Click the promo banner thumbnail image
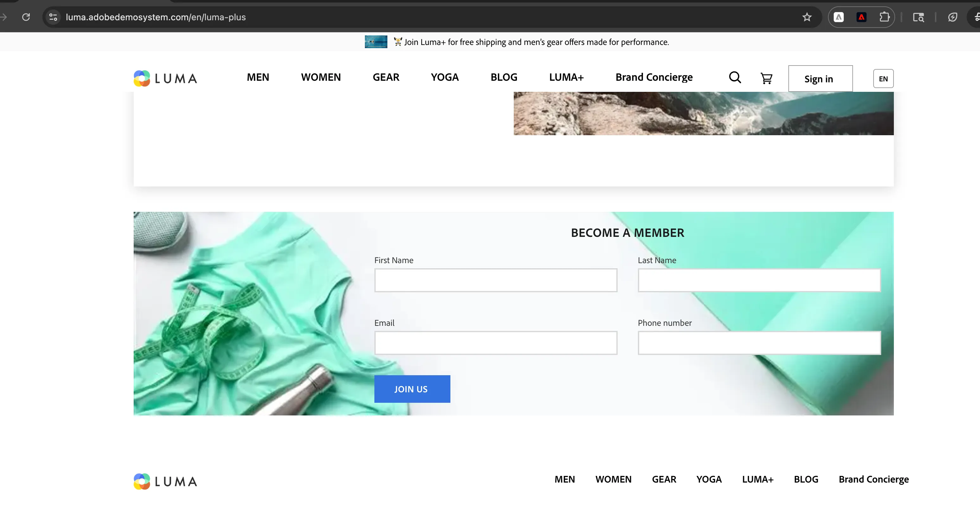980x506 pixels. [376, 42]
